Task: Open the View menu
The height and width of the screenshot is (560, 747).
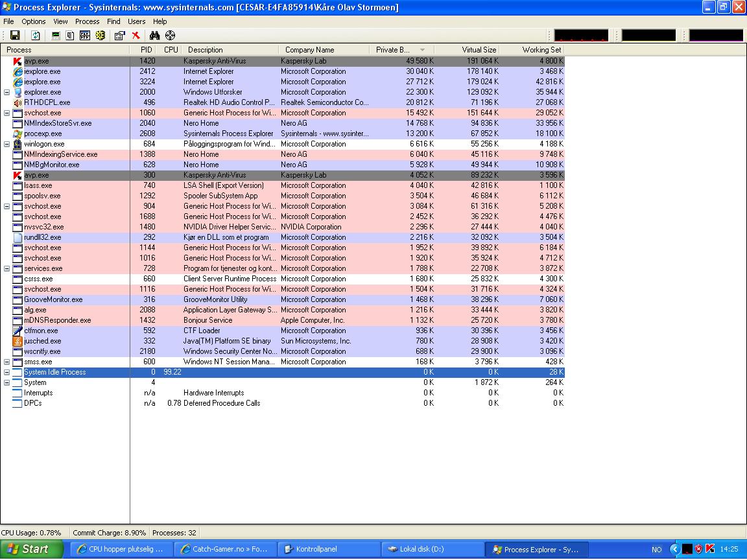Action: pyautogui.click(x=60, y=21)
